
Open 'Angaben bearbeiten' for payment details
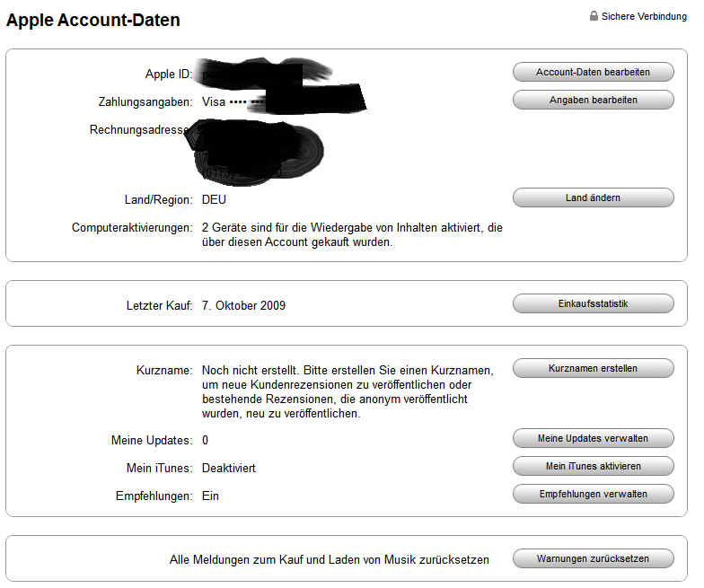(x=593, y=100)
